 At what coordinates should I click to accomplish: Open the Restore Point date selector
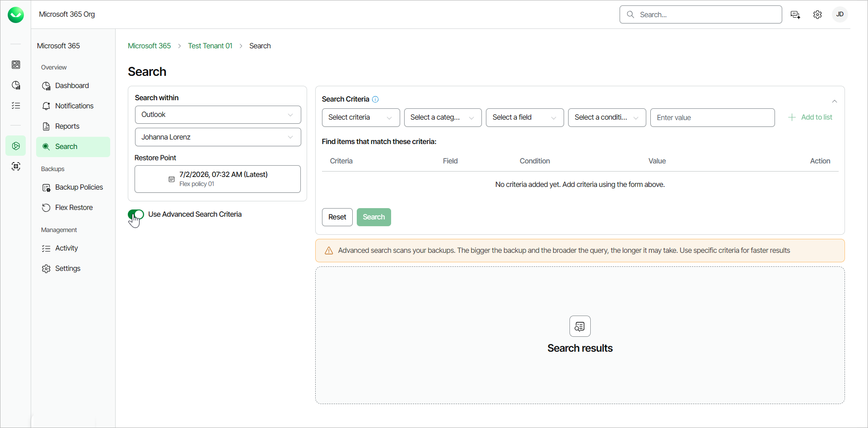(x=218, y=179)
